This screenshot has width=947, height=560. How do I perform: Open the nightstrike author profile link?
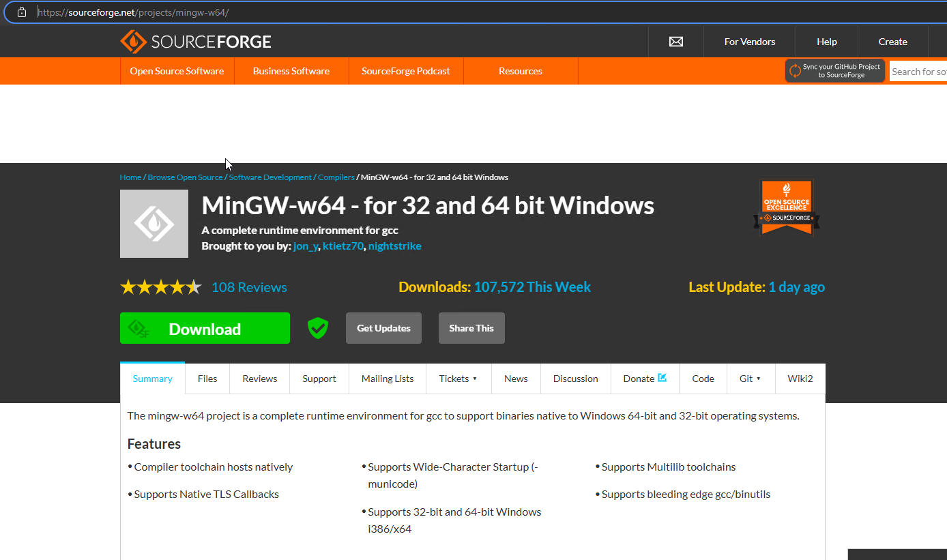tap(395, 246)
